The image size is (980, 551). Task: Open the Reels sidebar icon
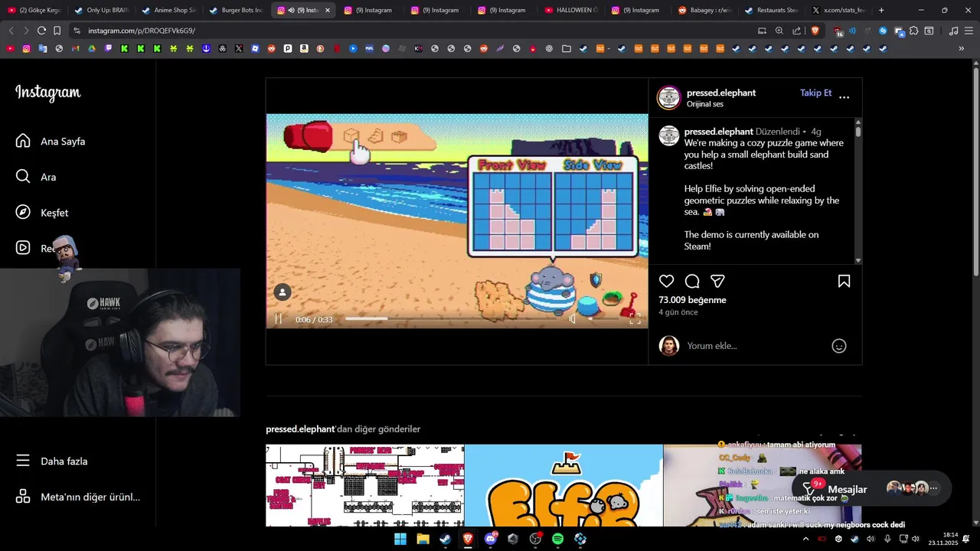coord(23,248)
